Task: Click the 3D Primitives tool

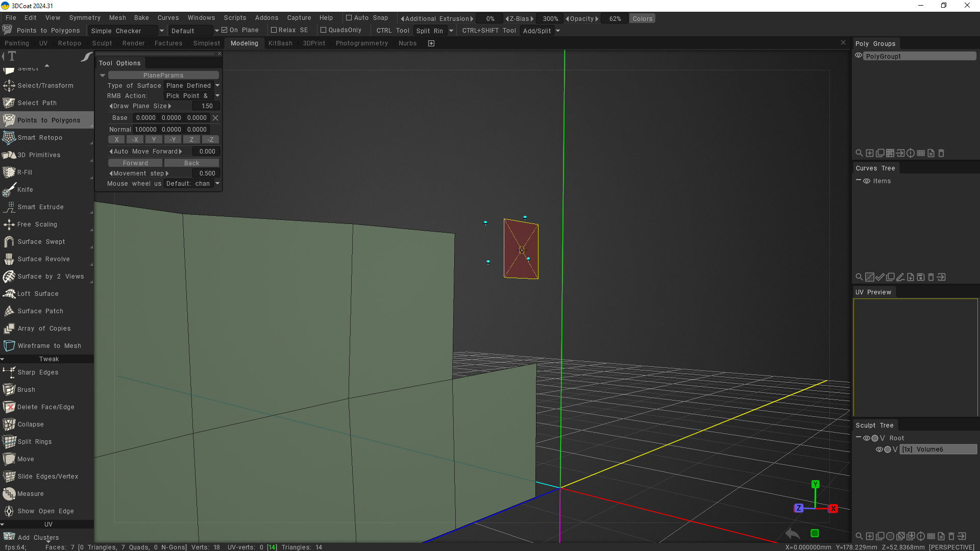Action: click(39, 155)
